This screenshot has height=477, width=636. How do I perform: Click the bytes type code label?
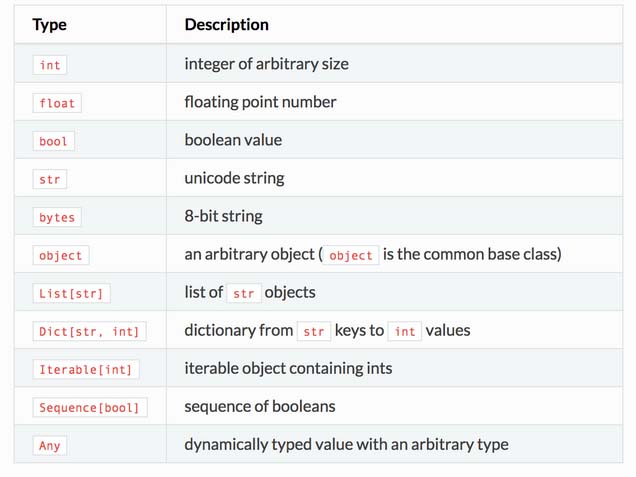coord(57,217)
